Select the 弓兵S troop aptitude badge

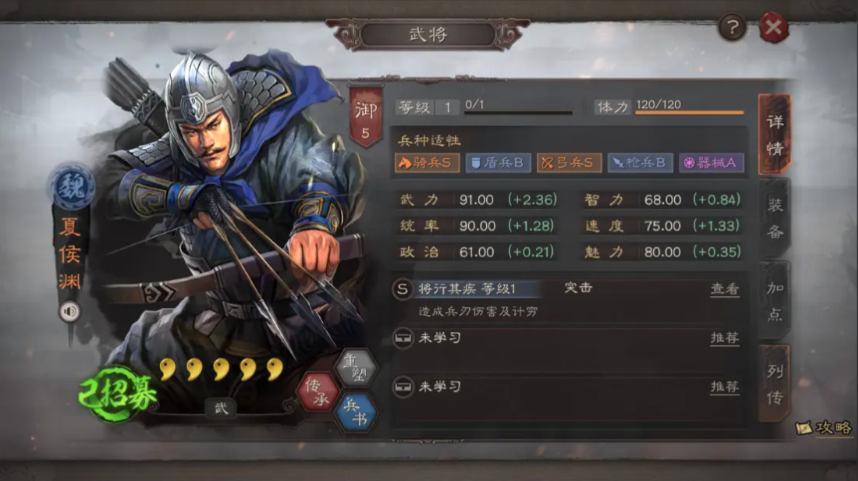(569, 163)
